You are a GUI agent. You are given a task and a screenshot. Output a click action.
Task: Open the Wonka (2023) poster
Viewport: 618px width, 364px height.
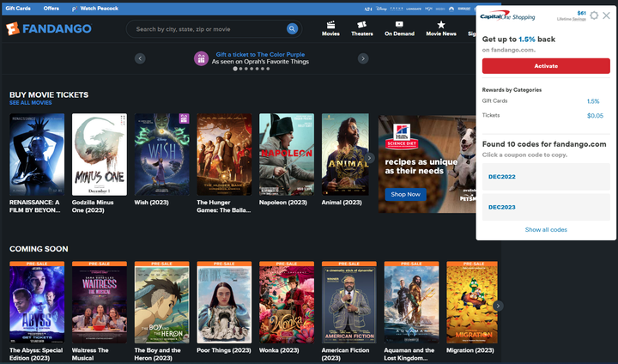click(287, 302)
